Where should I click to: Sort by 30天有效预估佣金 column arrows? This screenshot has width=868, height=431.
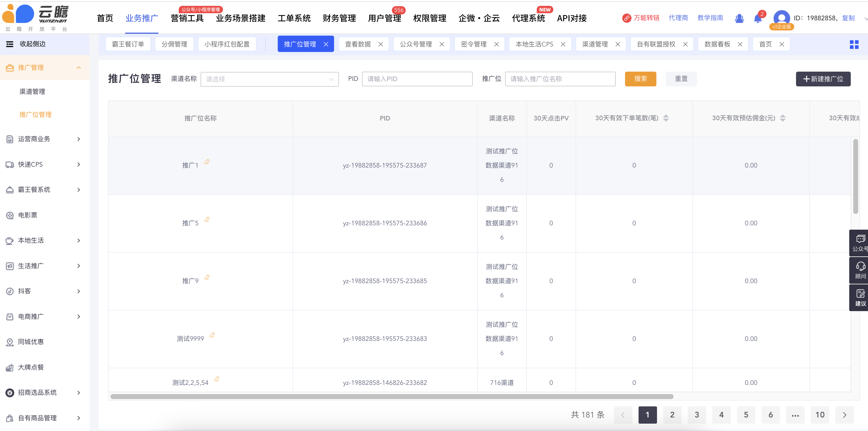click(783, 118)
